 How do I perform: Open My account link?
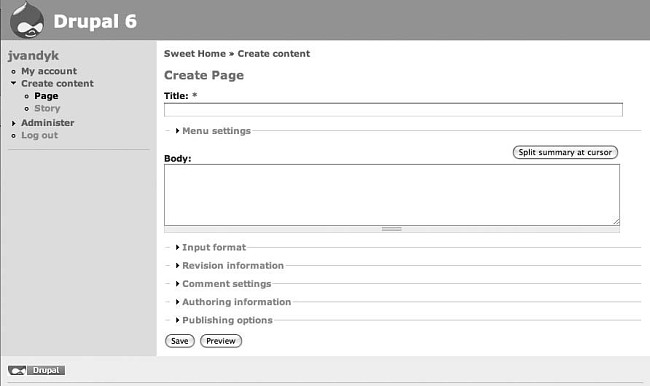[49, 71]
